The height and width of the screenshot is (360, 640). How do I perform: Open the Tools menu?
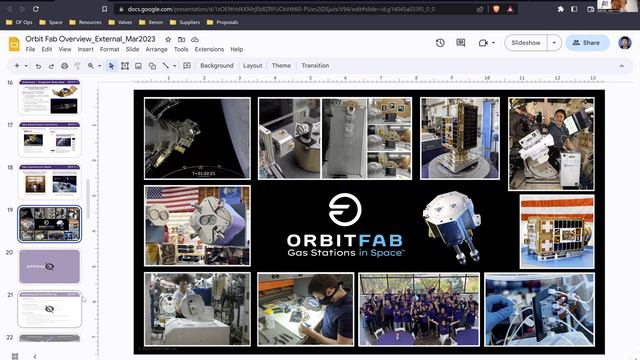click(x=181, y=49)
